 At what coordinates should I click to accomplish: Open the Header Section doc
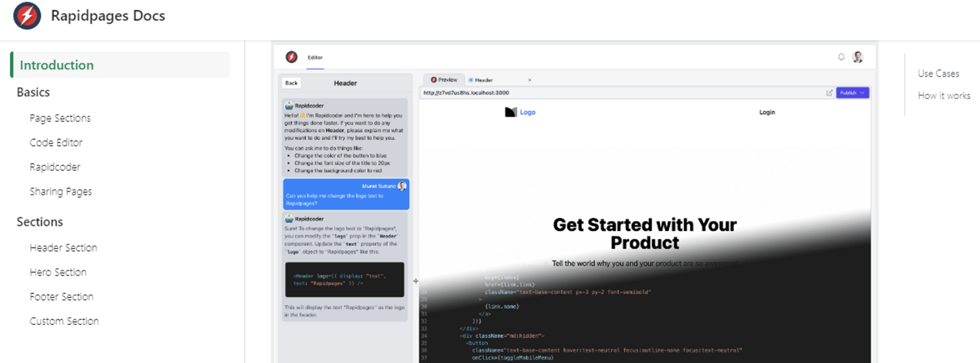coord(63,247)
